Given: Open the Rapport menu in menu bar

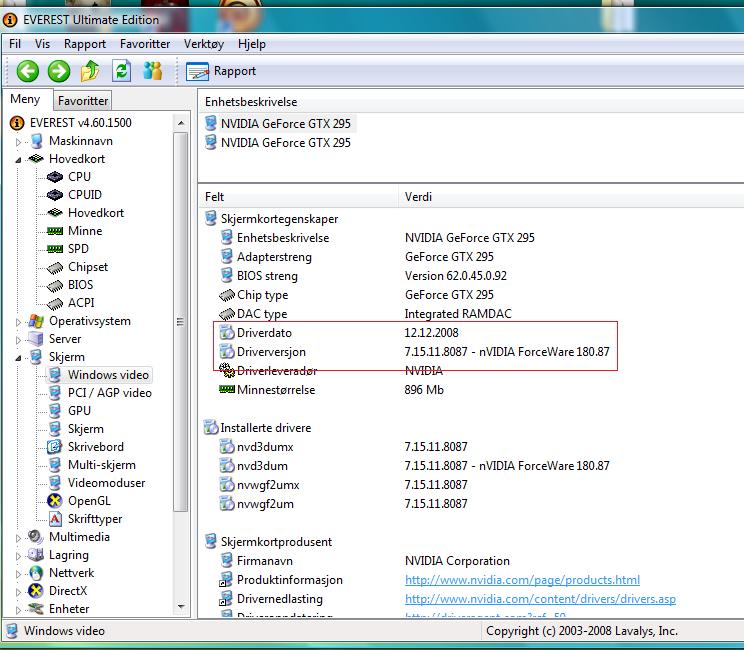Looking at the screenshot, I should point(85,44).
